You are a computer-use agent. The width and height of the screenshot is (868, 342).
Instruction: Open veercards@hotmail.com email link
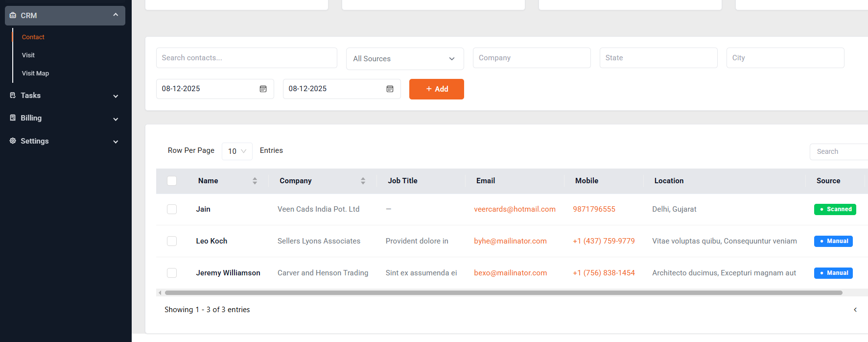515,209
